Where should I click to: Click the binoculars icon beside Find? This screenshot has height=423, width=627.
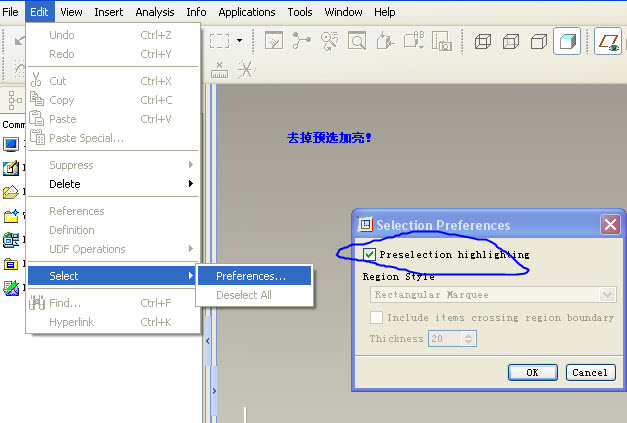[x=37, y=303]
